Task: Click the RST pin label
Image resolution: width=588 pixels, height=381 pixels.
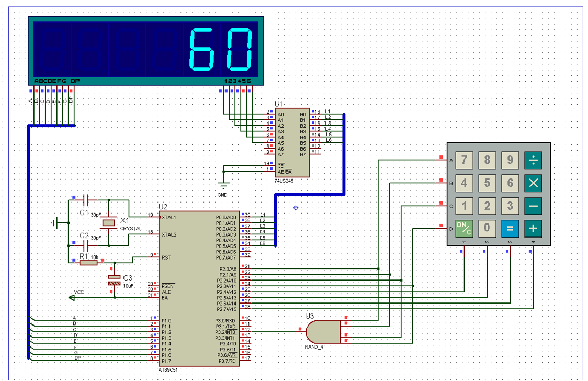Action: pyautogui.click(x=166, y=257)
